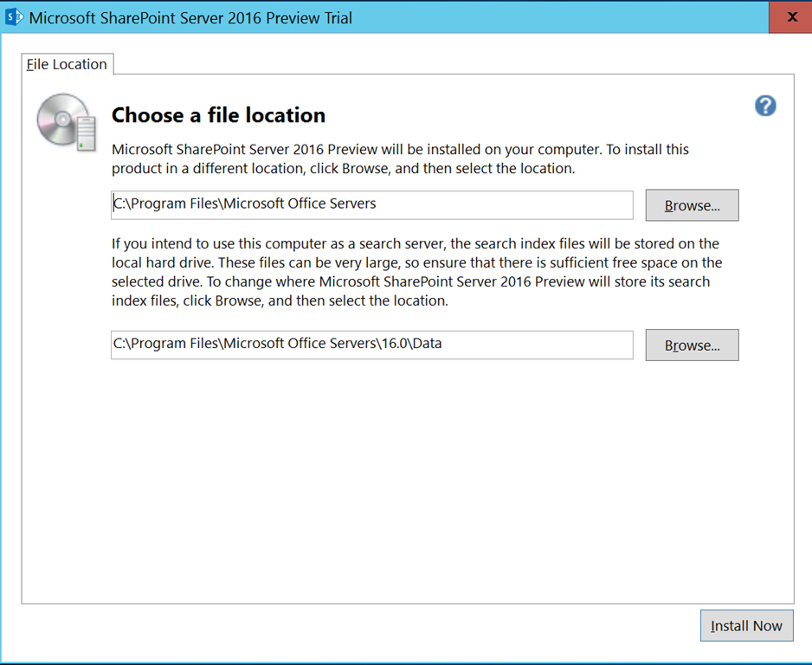Open help via blue question mark icon
Screen dimensions: 812x665
click(x=765, y=106)
